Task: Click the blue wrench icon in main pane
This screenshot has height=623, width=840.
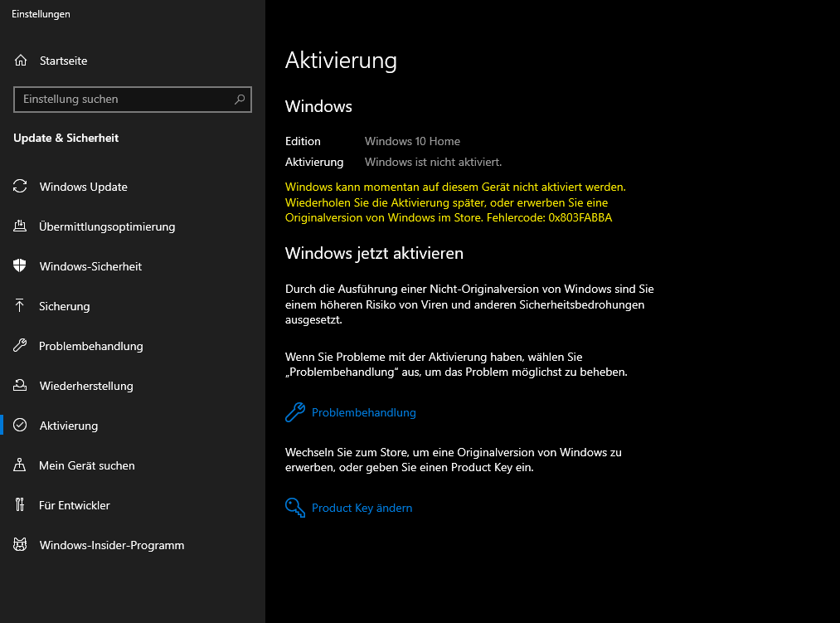Action: [x=295, y=412]
